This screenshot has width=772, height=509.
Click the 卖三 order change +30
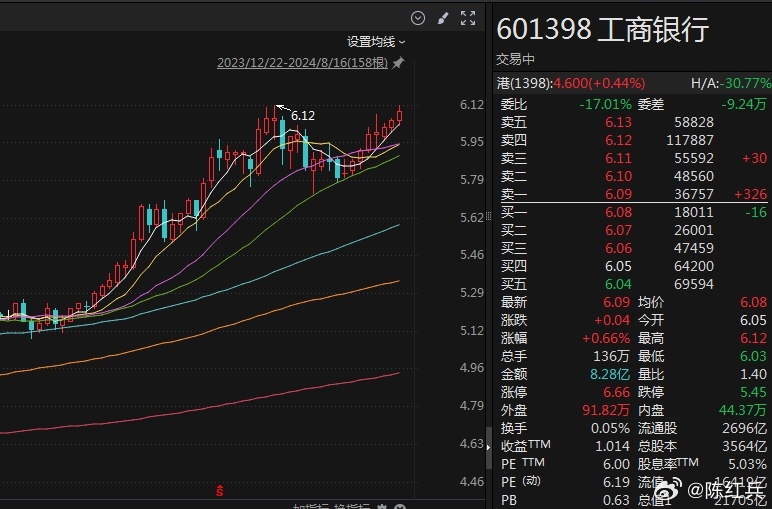click(755, 158)
